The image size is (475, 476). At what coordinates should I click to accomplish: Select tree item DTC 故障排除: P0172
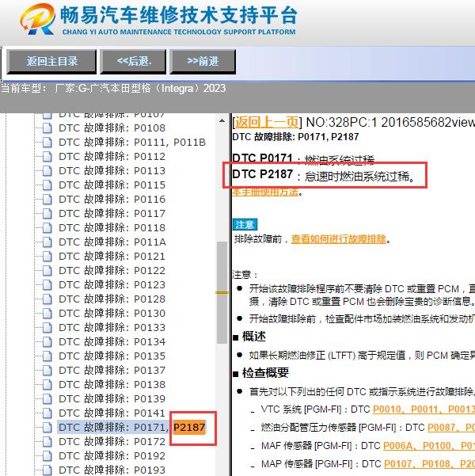pos(112,442)
